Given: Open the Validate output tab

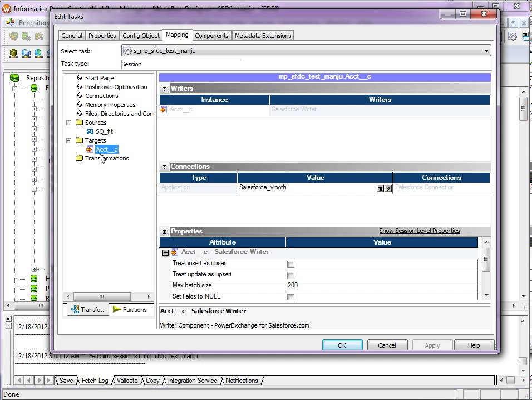Looking at the screenshot, I should pyautogui.click(x=127, y=381).
